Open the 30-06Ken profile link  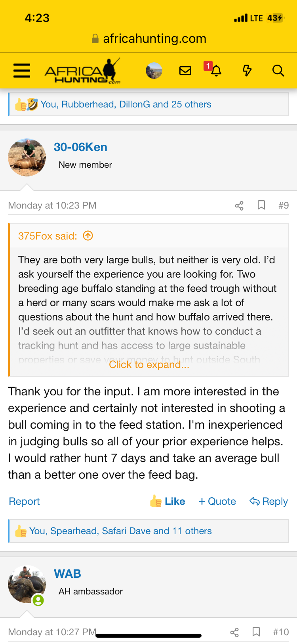click(x=80, y=147)
